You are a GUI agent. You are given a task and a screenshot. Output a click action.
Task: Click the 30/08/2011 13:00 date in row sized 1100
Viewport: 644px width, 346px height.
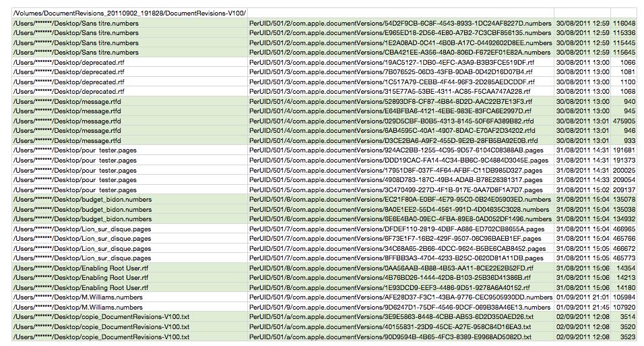point(582,82)
